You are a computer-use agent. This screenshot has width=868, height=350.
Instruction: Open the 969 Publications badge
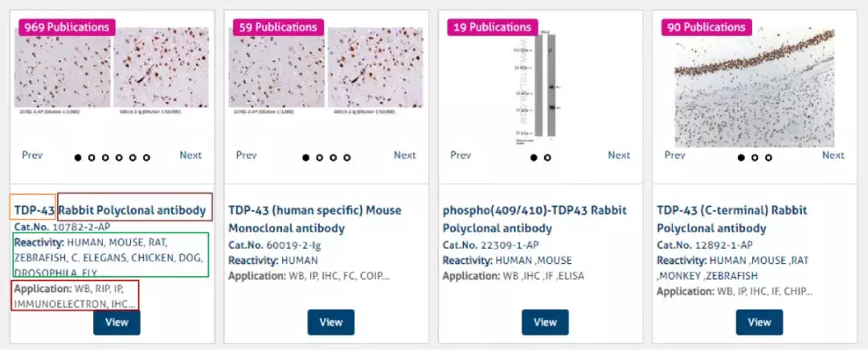67,27
